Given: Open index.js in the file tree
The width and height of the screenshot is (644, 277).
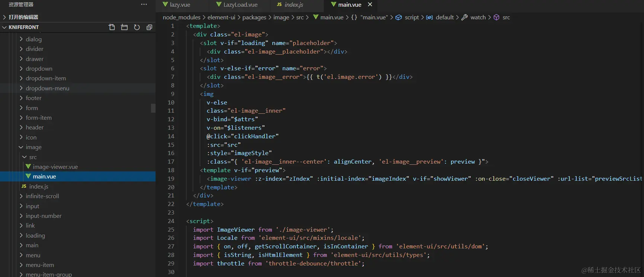Looking at the screenshot, I should click(39, 186).
